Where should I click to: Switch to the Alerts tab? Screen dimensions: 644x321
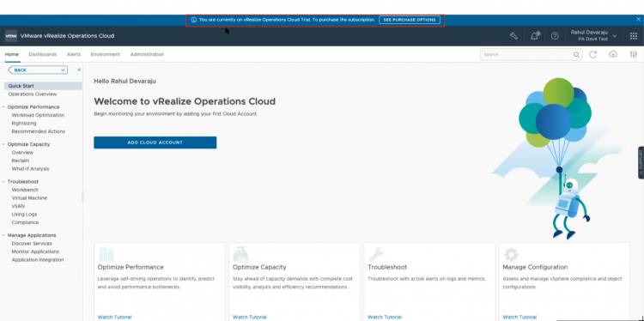[x=74, y=54]
